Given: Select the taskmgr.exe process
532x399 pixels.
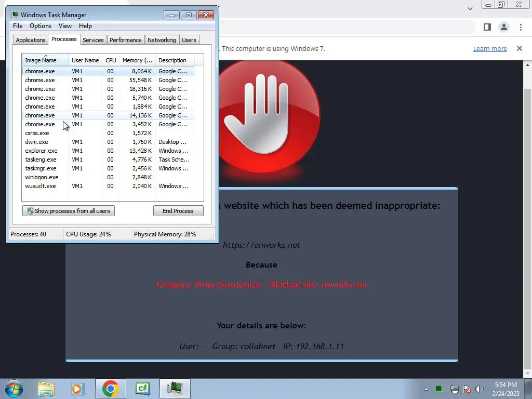Looking at the screenshot, I should coord(108,168).
